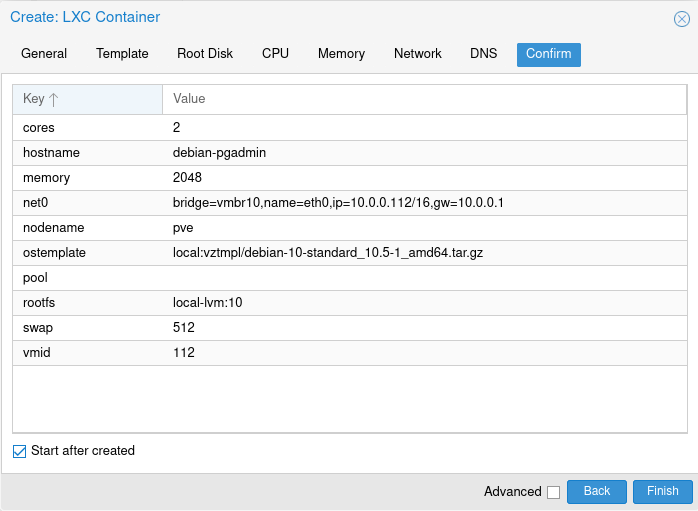Screen dimensions: 698x511
Task: Click the Back button
Action: click(597, 491)
